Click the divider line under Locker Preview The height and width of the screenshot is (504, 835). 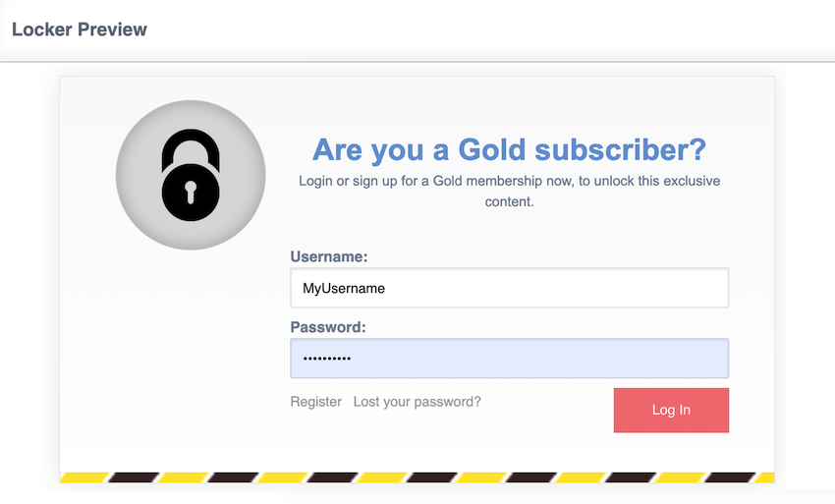[x=417, y=62]
